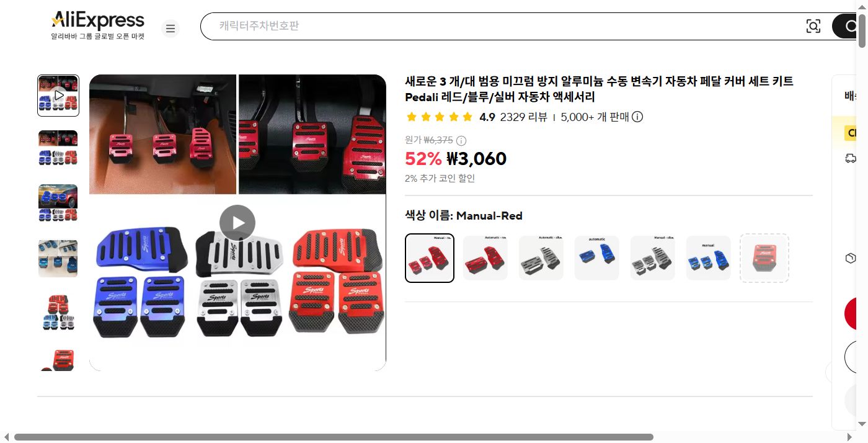Choose the manual blue pedal variant
868x443 pixels.
click(x=709, y=258)
